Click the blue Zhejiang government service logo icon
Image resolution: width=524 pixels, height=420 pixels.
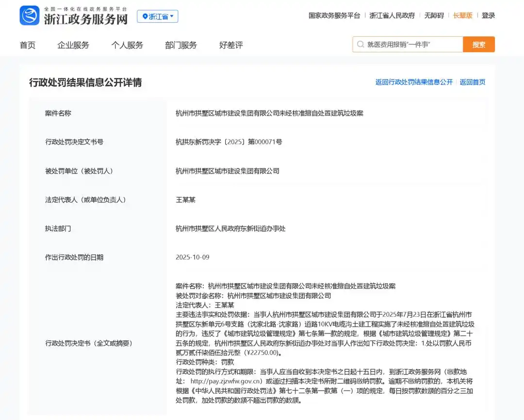[x=30, y=16]
